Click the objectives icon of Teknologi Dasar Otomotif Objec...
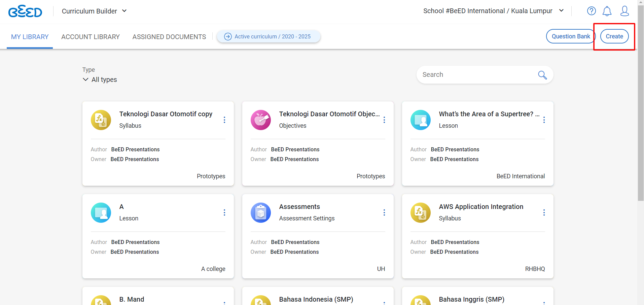 [x=261, y=120]
